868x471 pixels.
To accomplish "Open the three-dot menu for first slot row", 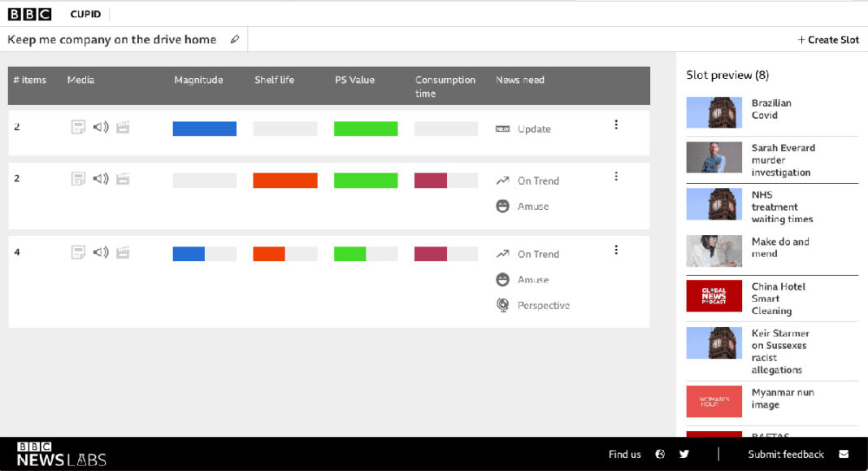I will point(616,124).
